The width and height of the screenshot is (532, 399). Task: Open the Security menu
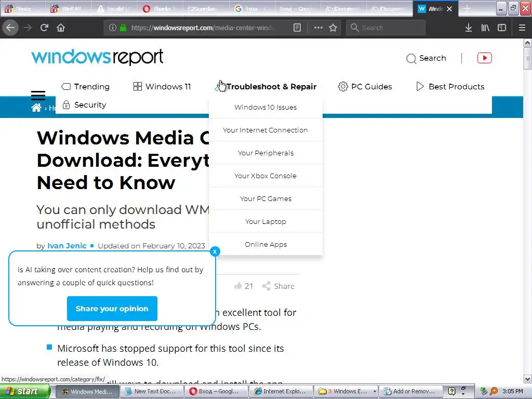(x=85, y=105)
